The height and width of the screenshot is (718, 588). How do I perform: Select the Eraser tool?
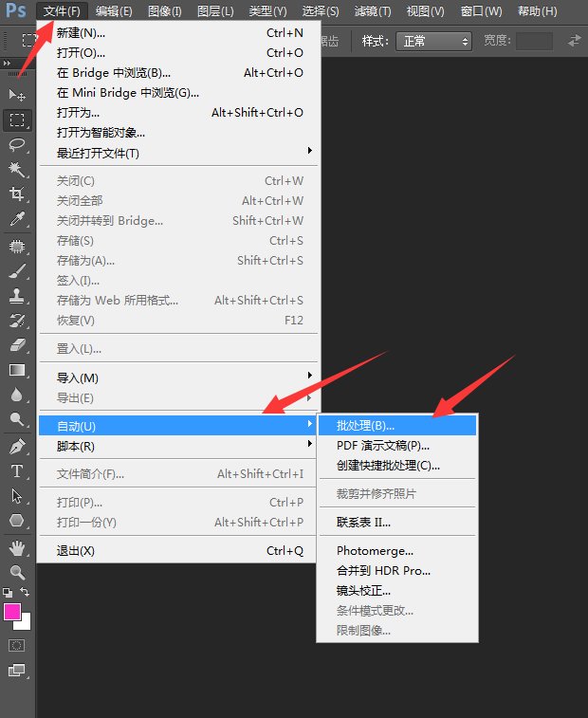17,345
